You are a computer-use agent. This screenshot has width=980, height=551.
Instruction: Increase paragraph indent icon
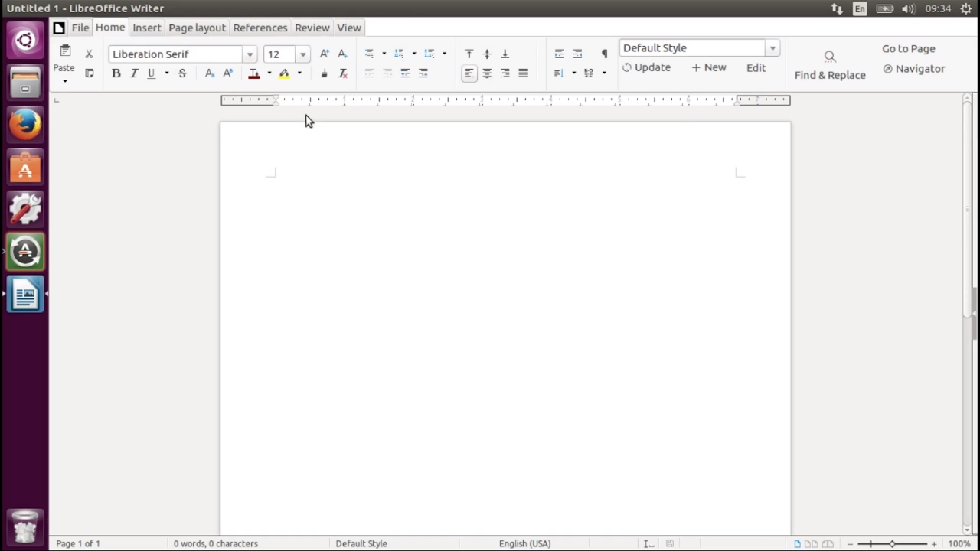coord(559,54)
